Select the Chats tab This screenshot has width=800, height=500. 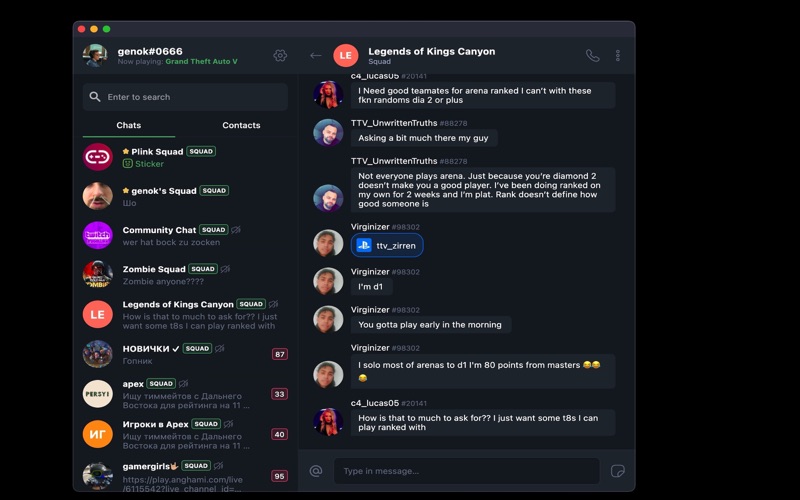(129, 125)
